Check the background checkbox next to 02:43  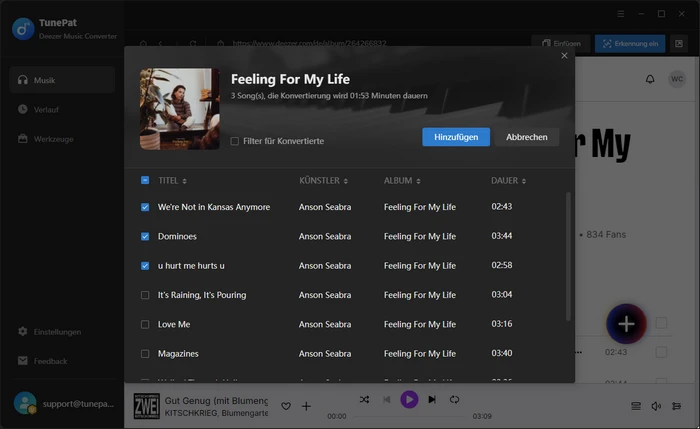(x=661, y=352)
